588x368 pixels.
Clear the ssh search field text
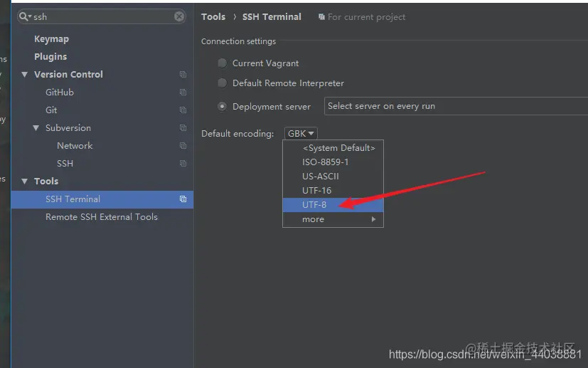point(179,16)
